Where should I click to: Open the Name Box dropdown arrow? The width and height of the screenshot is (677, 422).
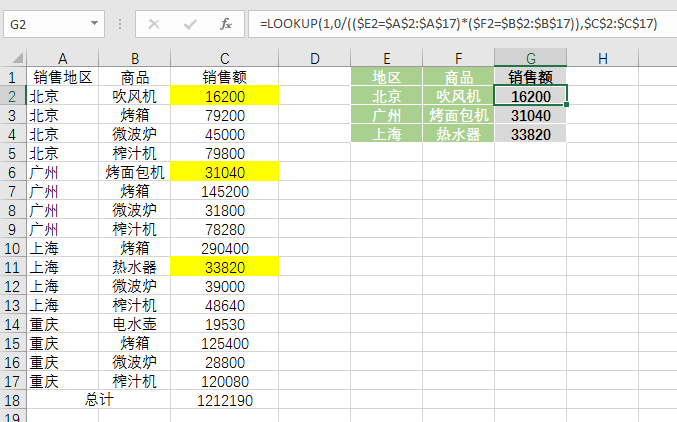[x=94, y=23]
